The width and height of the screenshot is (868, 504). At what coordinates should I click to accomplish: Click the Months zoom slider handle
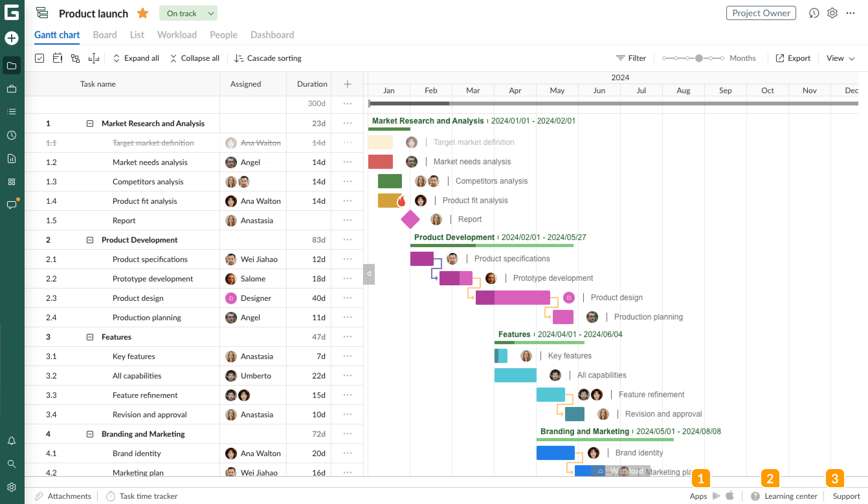click(698, 58)
